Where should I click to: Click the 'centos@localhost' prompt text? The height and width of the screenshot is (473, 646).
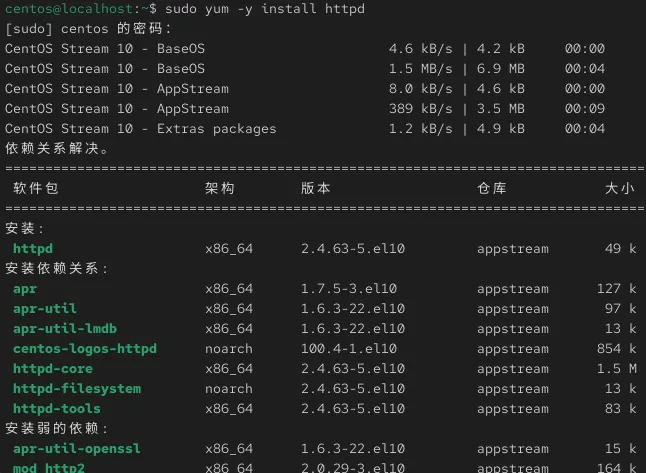pos(69,9)
